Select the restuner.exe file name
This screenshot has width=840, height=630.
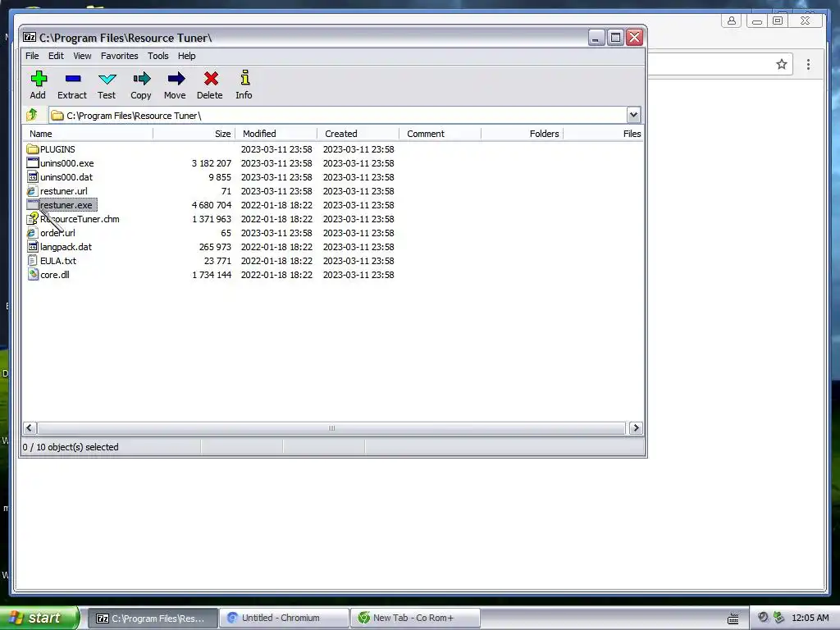[x=66, y=204]
